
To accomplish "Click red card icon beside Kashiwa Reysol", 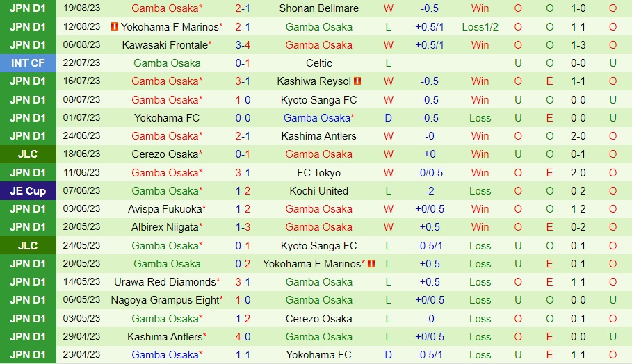I will pyautogui.click(x=357, y=81).
